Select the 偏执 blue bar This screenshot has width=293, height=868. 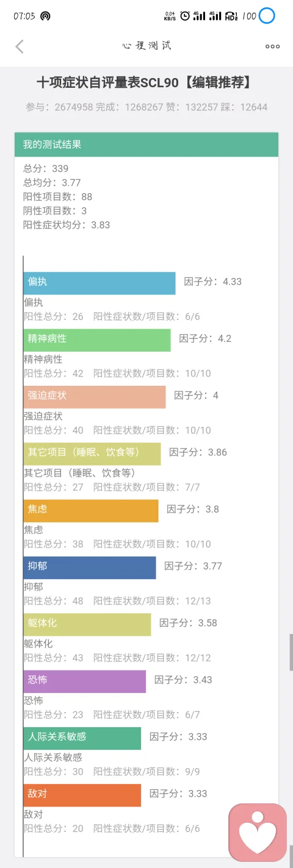(99, 283)
